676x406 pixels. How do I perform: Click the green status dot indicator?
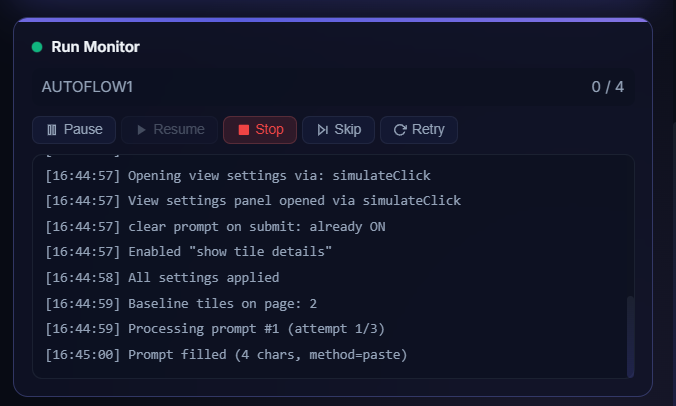point(37,47)
